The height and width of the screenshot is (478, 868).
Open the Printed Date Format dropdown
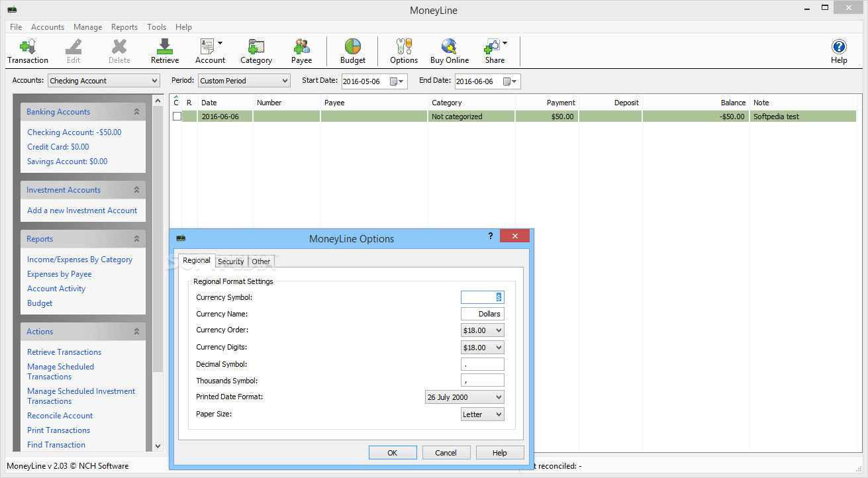coord(465,397)
